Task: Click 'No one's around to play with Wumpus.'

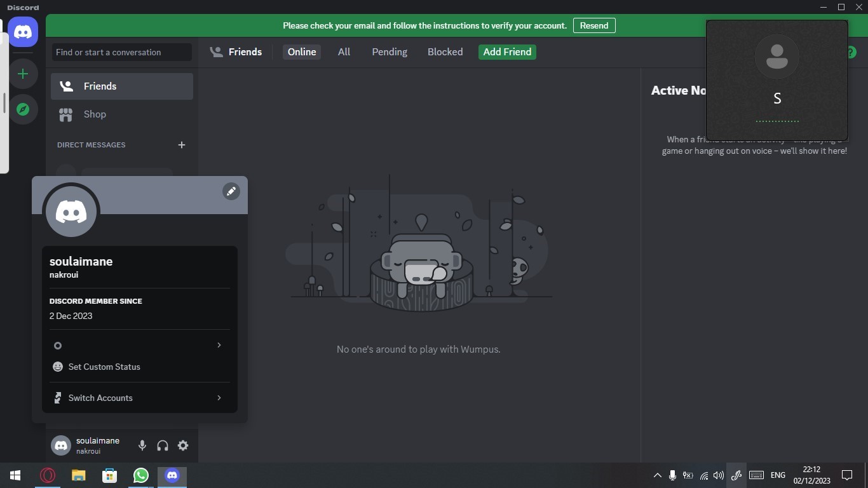Action: (x=418, y=349)
